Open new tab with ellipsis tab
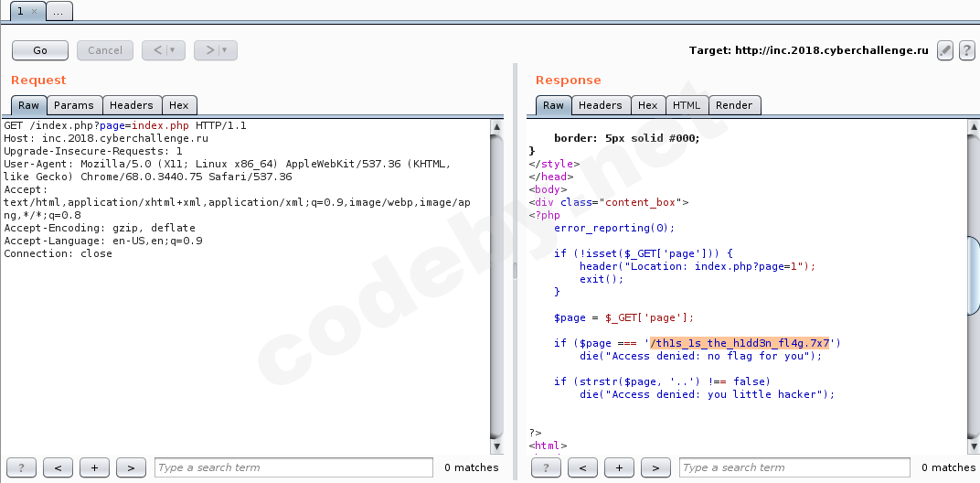 [59, 11]
